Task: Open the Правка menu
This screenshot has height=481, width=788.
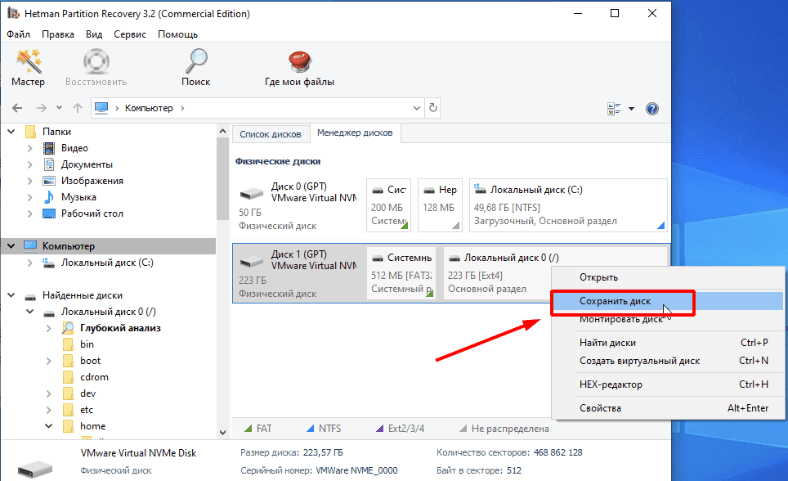Action: pos(58,34)
